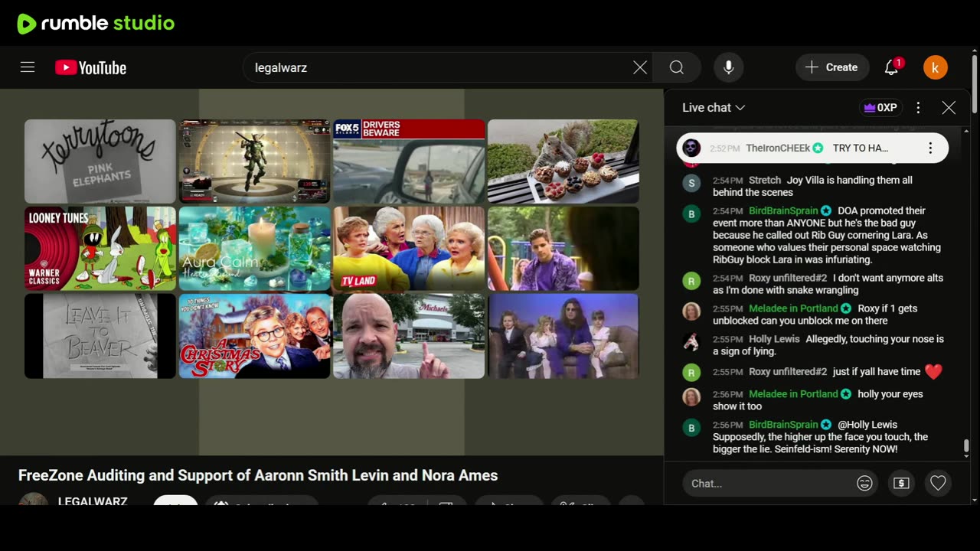Open the emoji picker in chat
The image size is (980, 551).
click(x=864, y=483)
